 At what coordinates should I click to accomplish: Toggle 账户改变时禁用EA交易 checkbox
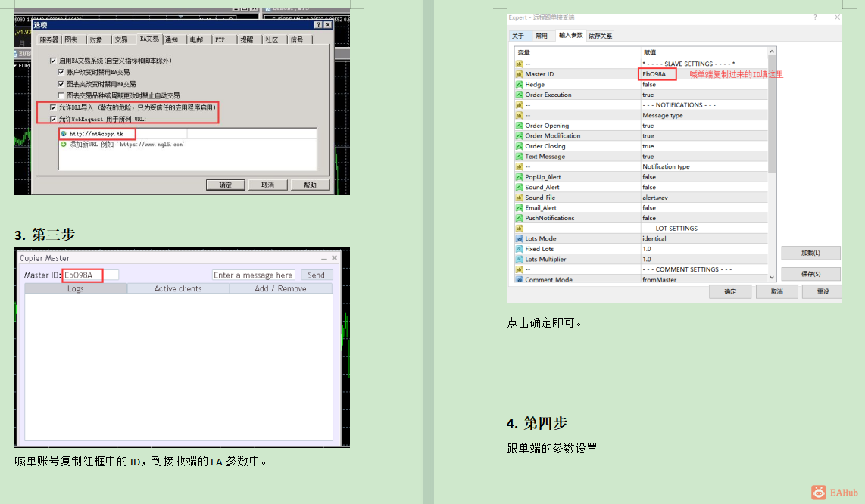pos(61,72)
